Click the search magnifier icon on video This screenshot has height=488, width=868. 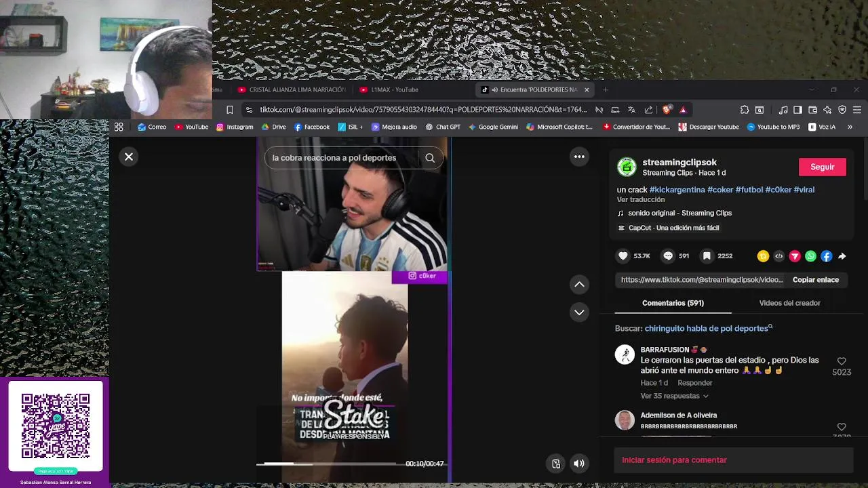pyautogui.click(x=430, y=158)
